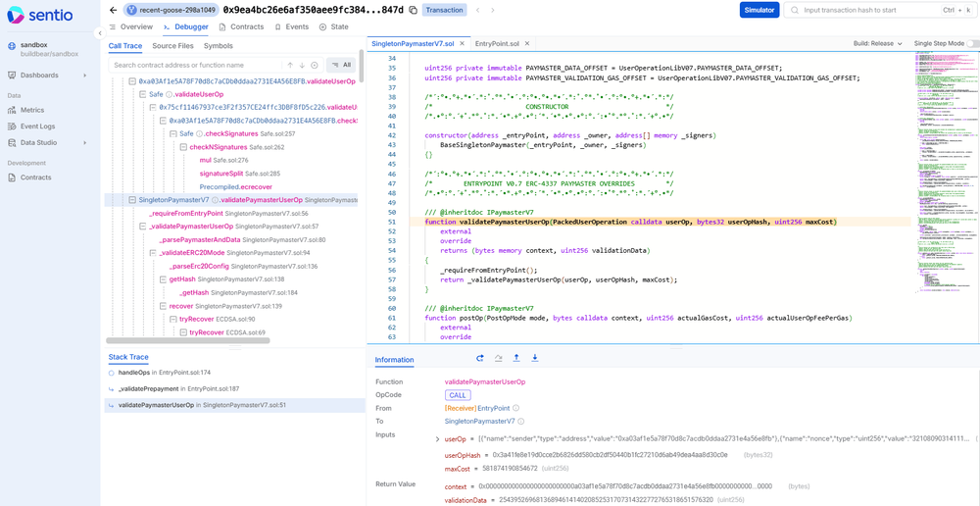Screen dimensions: 980x506
Task: Click the Step Into downward arrow icon
Action: [535, 358]
